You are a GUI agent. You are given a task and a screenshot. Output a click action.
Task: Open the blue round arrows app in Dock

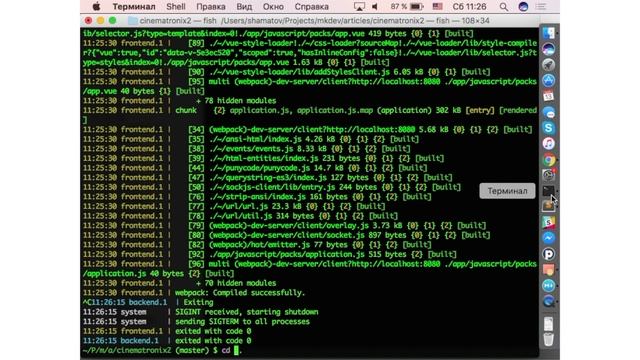(x=549, y=285)
